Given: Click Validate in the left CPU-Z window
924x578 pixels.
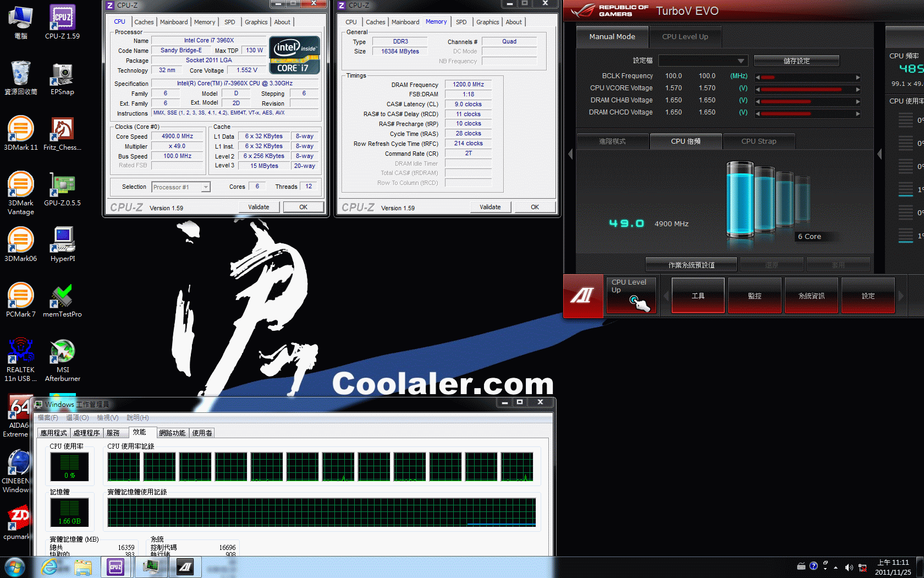Looking at the screenshot, I should [258, 208].
